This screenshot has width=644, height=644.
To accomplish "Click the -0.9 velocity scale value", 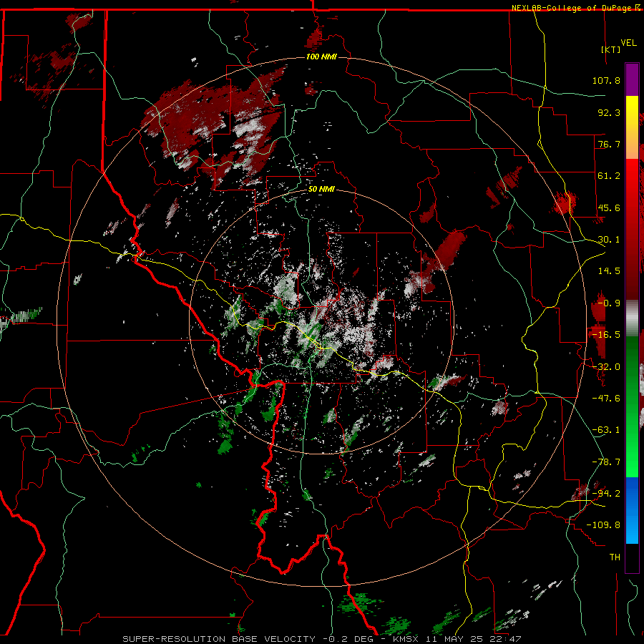I will (x=609, y=303).
